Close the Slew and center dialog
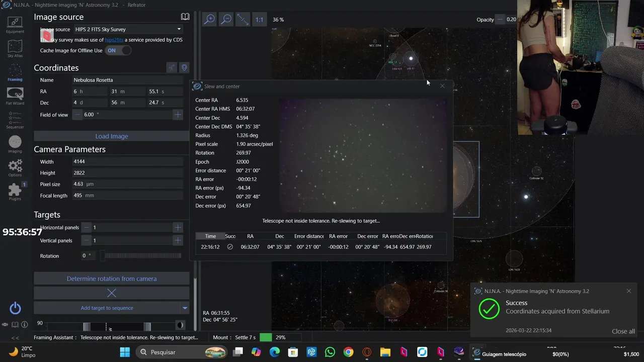 point(442,86)
